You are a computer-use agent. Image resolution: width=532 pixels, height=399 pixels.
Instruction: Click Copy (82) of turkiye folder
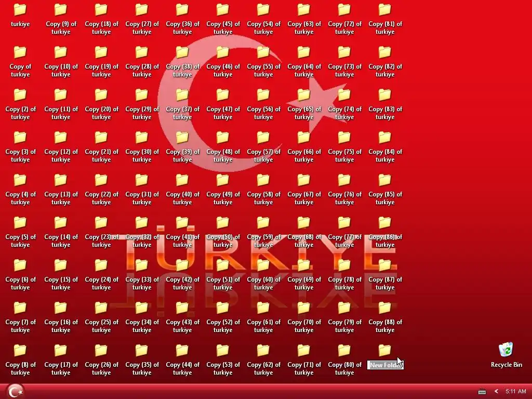[385, 52]
